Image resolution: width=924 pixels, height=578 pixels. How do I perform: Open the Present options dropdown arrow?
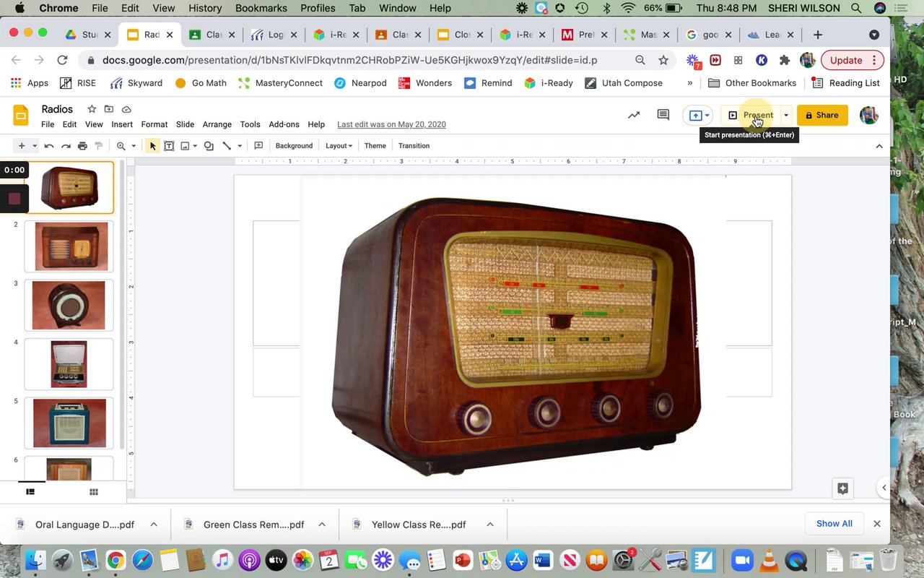coord(786,115)
